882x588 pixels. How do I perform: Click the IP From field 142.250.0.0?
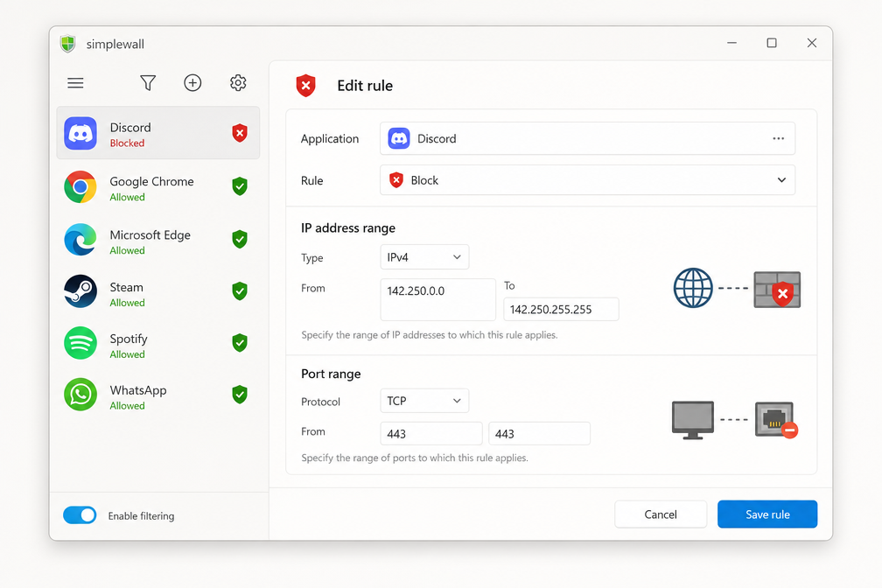pos(437,299)
